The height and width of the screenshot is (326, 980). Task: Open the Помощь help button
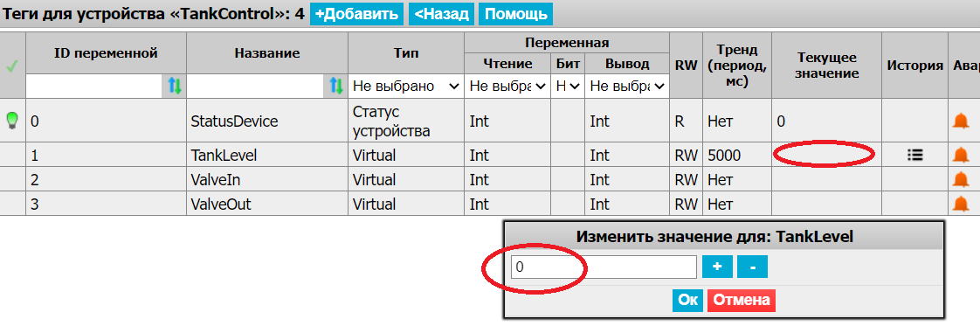tap(515, 14)
